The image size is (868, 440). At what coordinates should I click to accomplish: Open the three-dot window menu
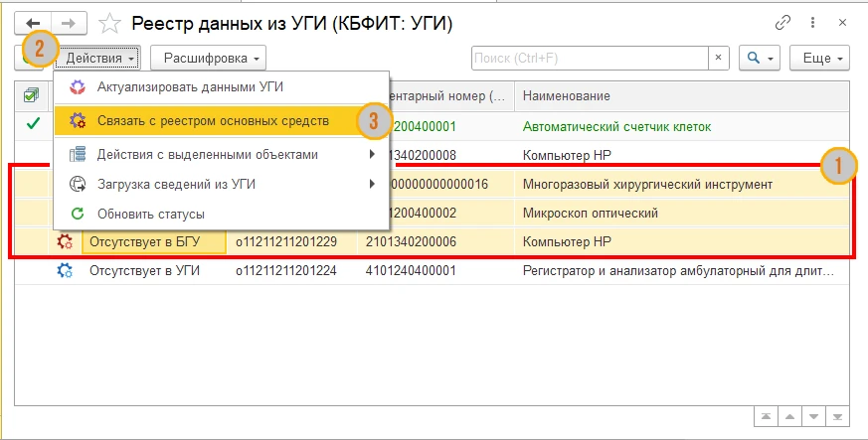812,23
